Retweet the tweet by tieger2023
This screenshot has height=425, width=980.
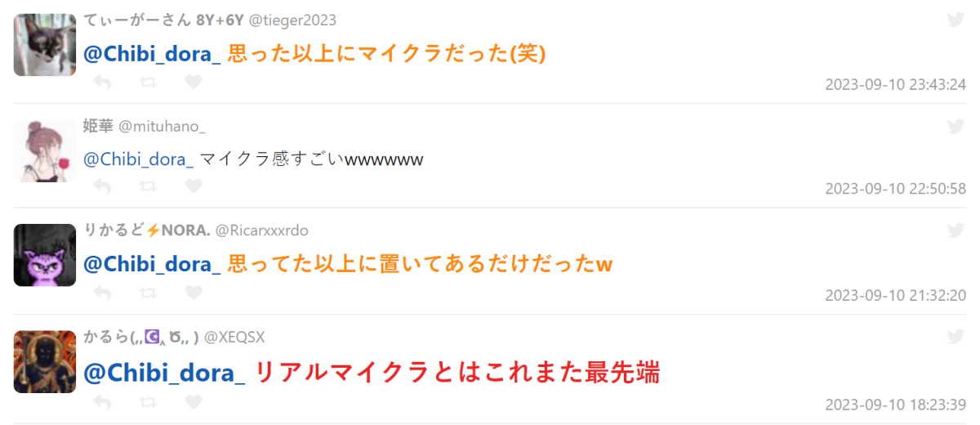[148, 82]
